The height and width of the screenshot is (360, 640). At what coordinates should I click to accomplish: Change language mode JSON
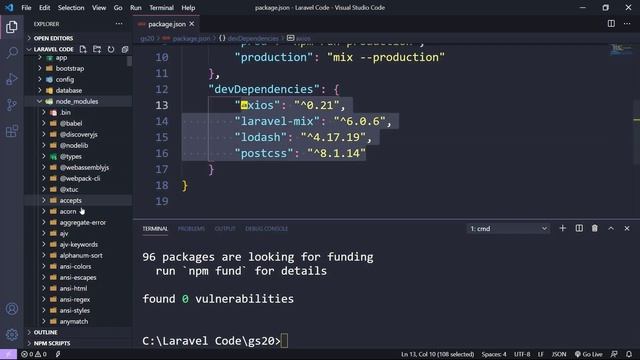coord(559,354)
